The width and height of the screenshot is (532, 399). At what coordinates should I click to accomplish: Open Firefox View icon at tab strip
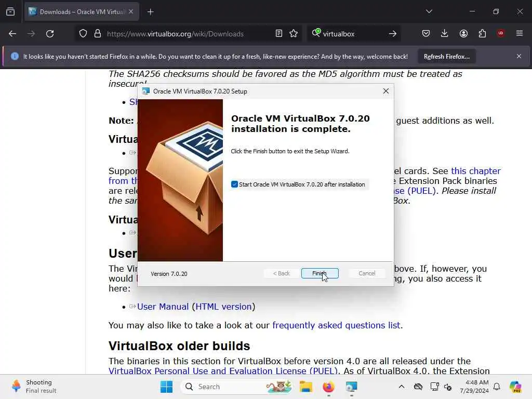(x=10, y=11)
